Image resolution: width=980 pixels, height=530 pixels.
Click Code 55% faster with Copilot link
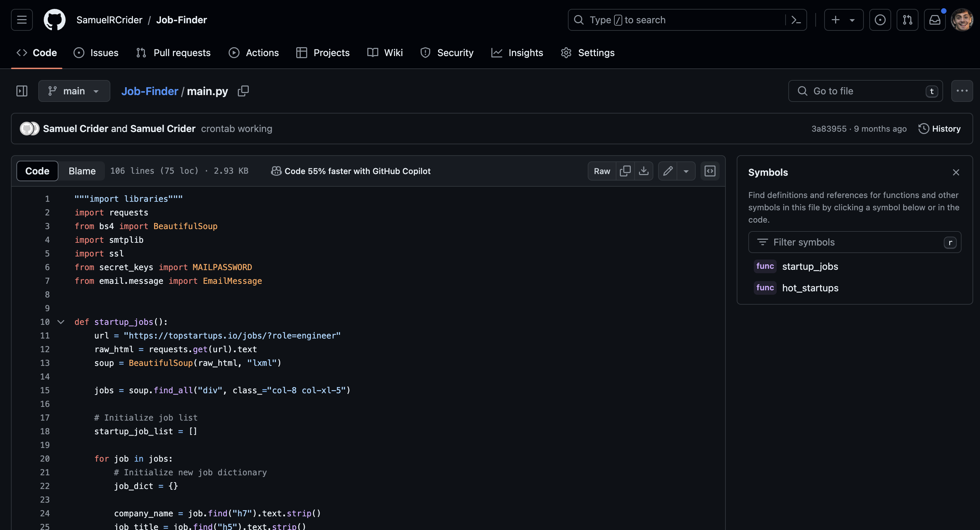(351, 171)
